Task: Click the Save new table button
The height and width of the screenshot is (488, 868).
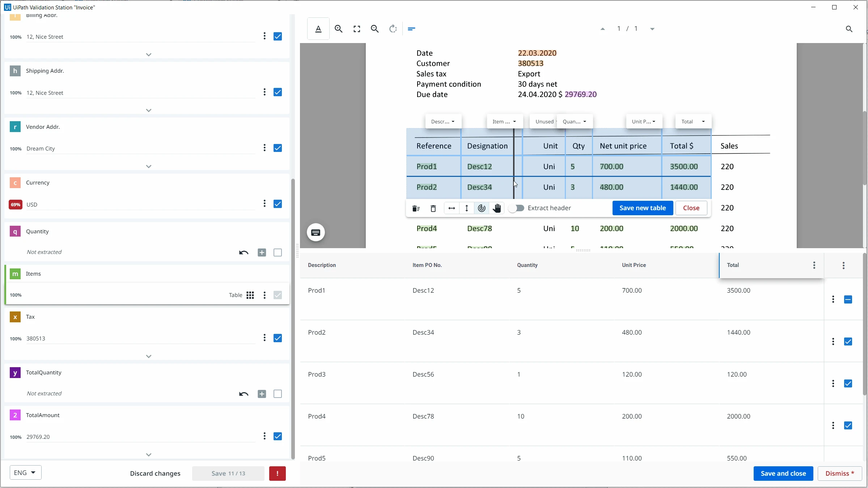Action: [x=643, y=208]
